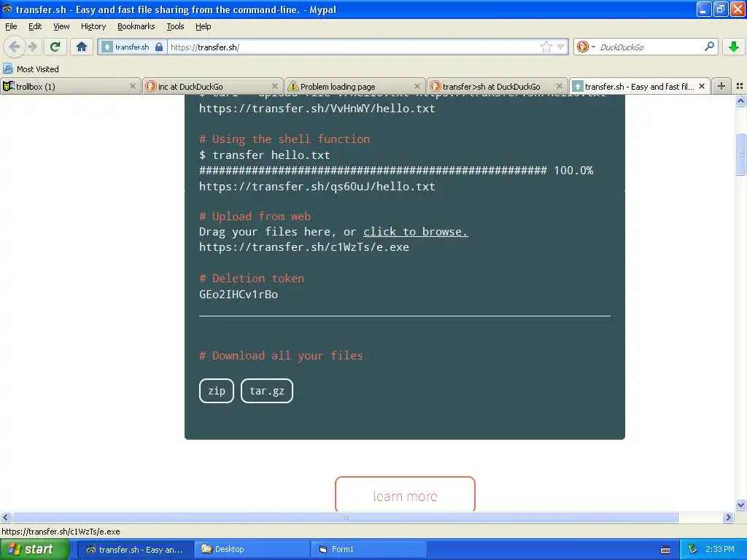Open the downloads arrow button
Screen dimensions: 747x560
coord(734,47)
